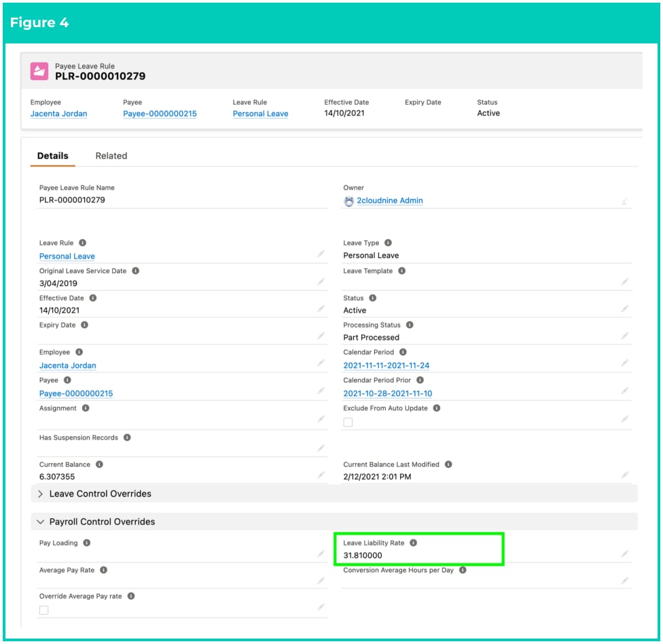Open Jacenta Jordan link in header

click(59, 113)
